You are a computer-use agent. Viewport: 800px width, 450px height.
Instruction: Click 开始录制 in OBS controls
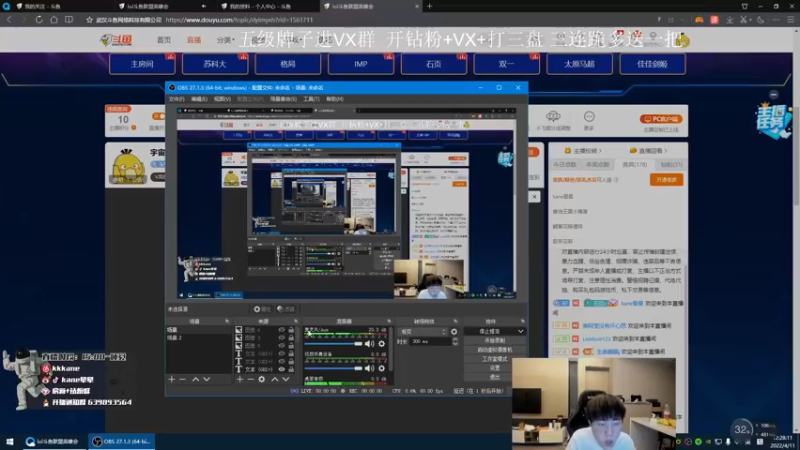(494, 340)
